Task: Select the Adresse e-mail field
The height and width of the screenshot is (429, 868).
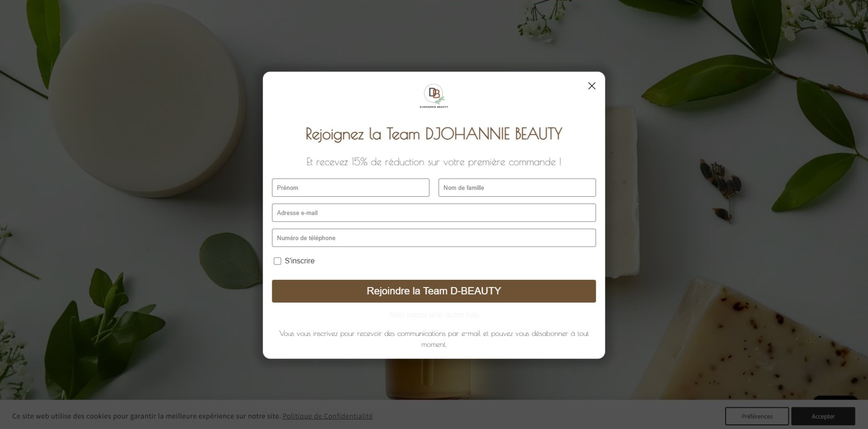Action: (x=434, y=213)
